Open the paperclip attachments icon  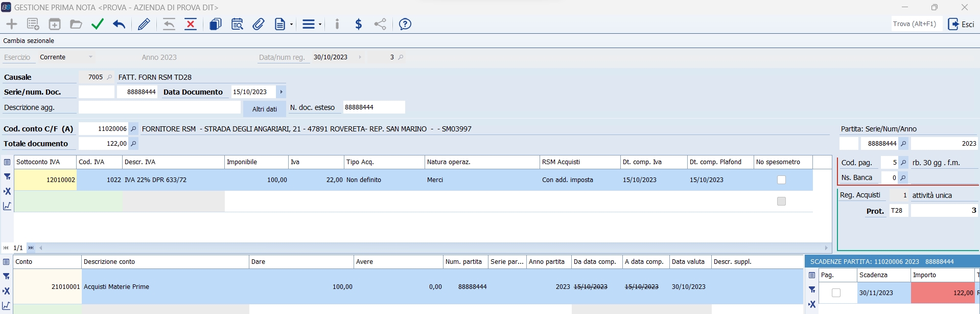[x=259, y=24]
